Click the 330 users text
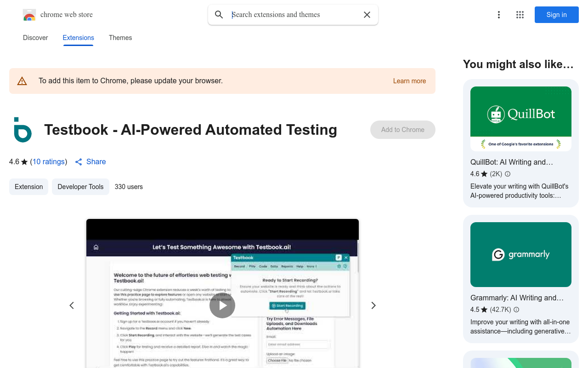This screenshot has height=368, width=588. 129,187
